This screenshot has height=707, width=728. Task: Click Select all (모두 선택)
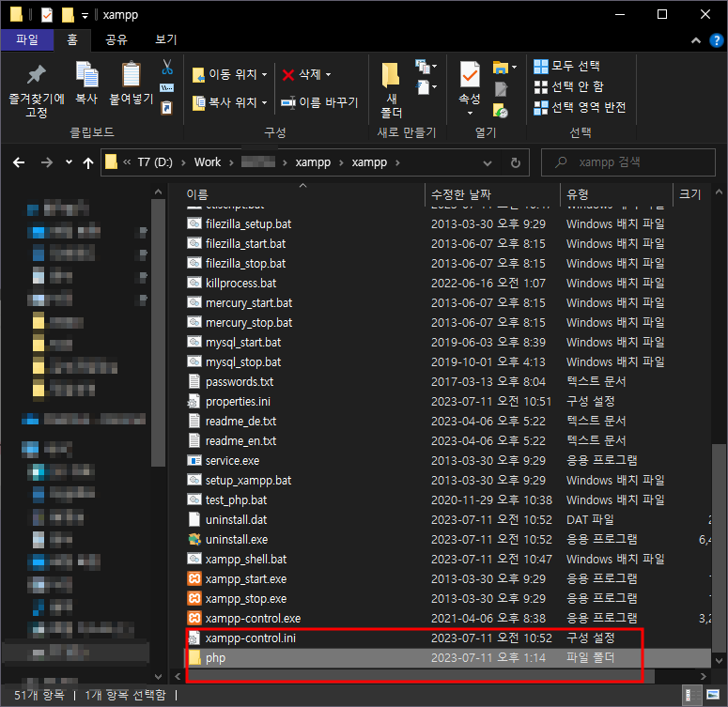point(566,66)
